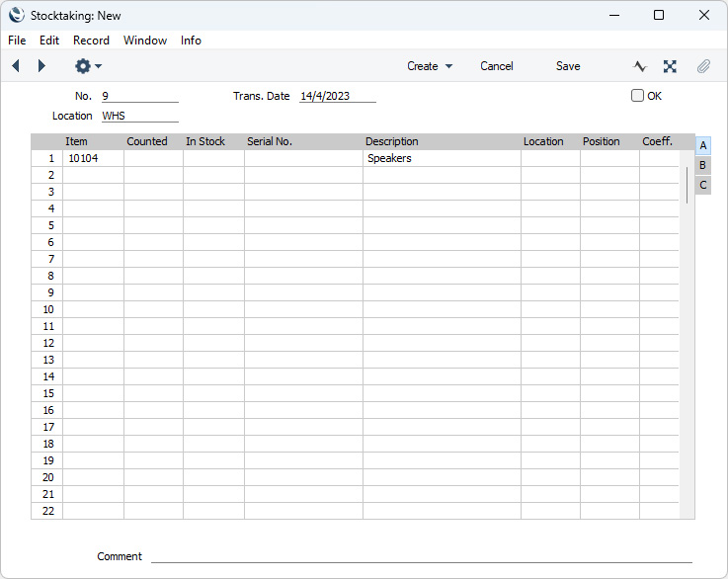The height and width of the screenshot is (579, 728).
Task: Click the link manager cross icon
Action: [670, 66]
